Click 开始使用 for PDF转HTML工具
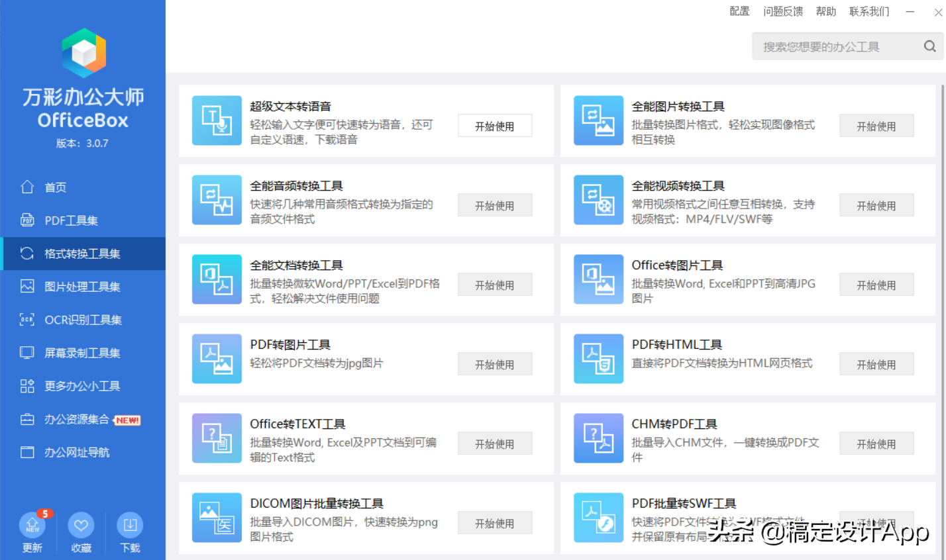This screenshot has width=946, height=560. pos(876,364)
